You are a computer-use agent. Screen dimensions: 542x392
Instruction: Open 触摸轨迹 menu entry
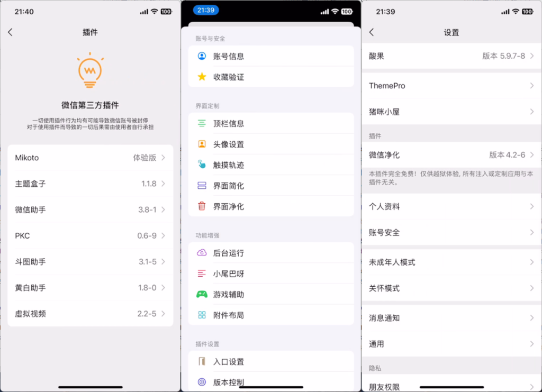(271, 165)
